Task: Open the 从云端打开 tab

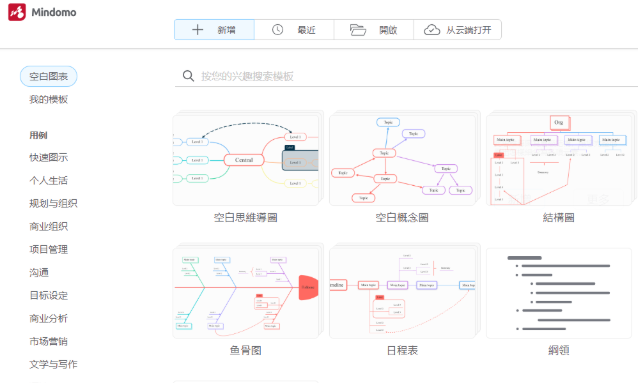Action: pyautogui.click(x=457, y=30)
